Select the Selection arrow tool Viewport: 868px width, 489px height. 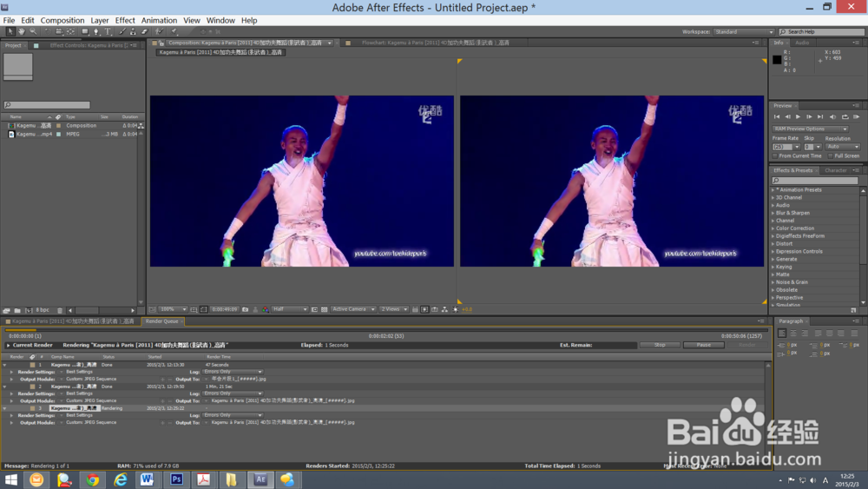[10, 31]
